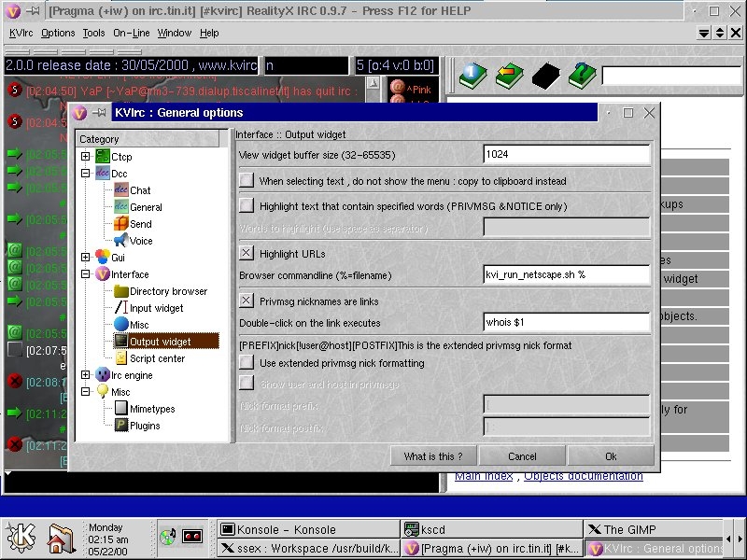This screenshot has width=747, height=560.
Task: Select the Directory browser folder icon
Action: click(121, 291)
